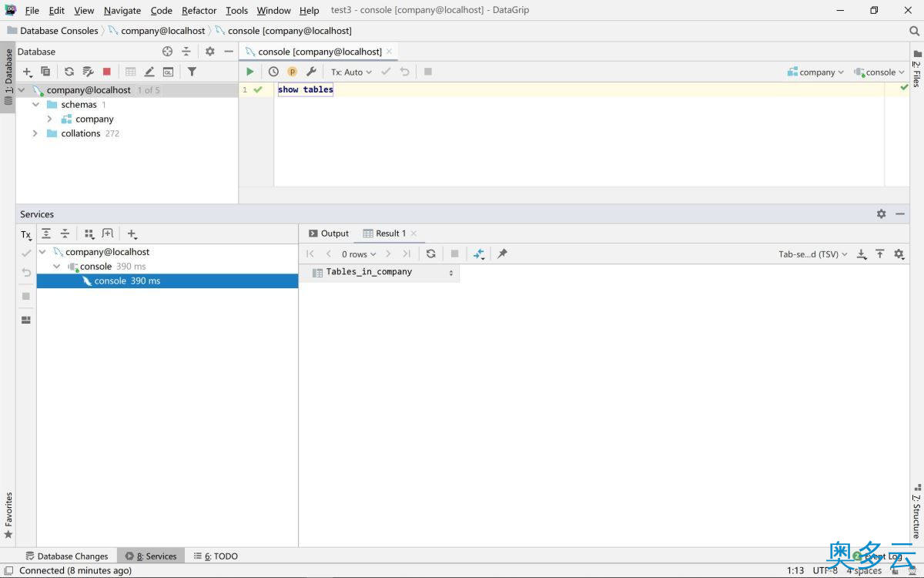Screen dimensions: 924x578
Task: Expand the company schema node
Action: click(x=49, y=119)
